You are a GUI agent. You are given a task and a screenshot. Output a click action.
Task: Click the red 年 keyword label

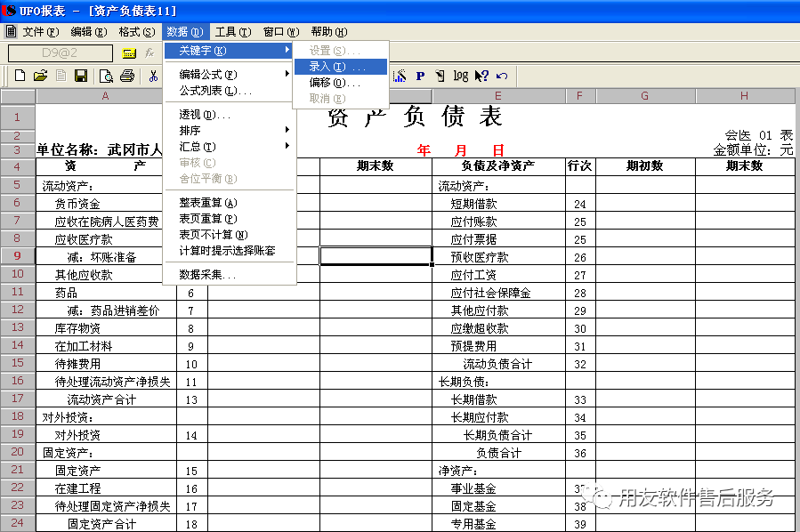[x=424, y=150]
